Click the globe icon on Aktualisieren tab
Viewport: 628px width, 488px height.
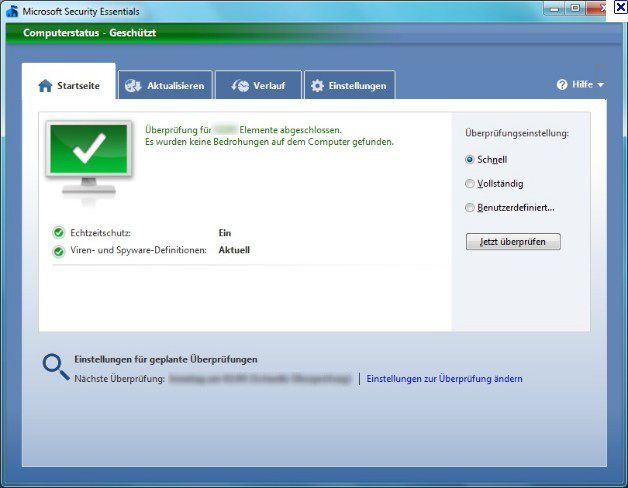(133, 86)
